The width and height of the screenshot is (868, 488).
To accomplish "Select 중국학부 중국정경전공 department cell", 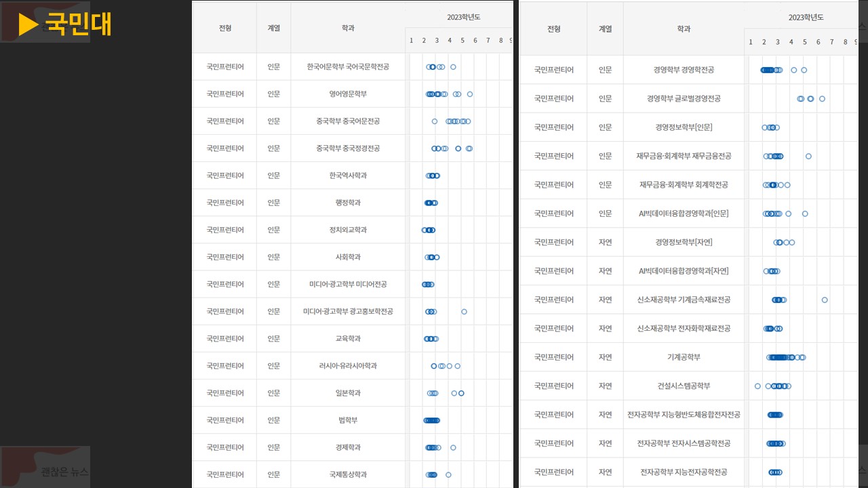I will (x=348, y=148).
